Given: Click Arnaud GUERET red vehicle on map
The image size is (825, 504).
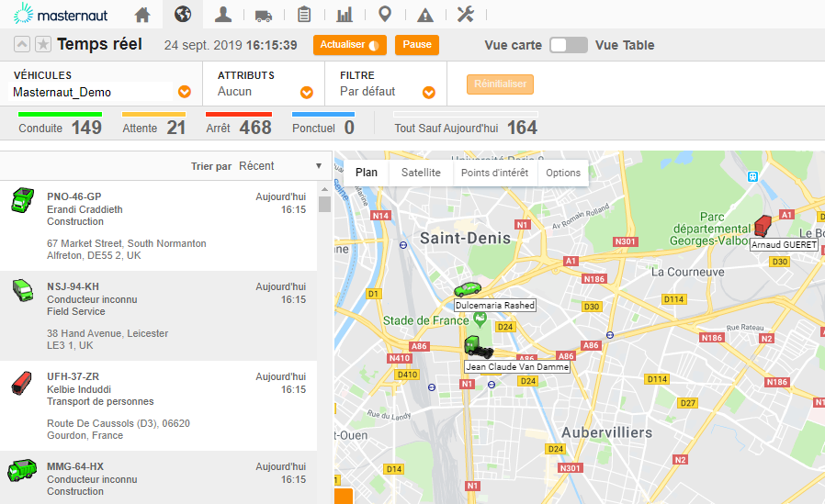Looking at the screenshot, I should 763,226.
